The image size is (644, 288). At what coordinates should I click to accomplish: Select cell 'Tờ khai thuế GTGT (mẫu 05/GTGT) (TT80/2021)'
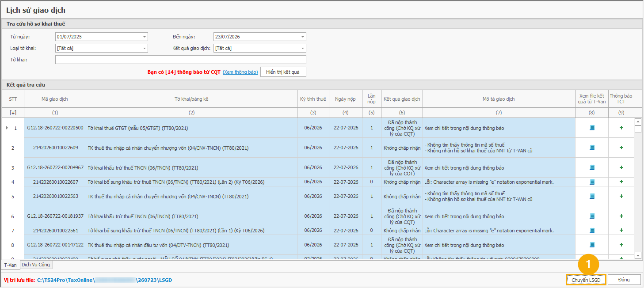[x=191, y=128]
